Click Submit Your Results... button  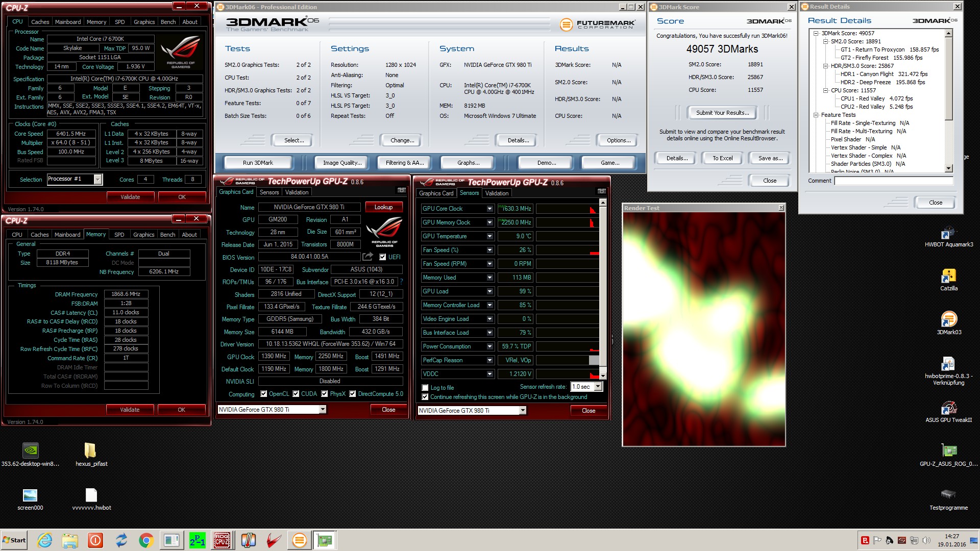point(722,113)
